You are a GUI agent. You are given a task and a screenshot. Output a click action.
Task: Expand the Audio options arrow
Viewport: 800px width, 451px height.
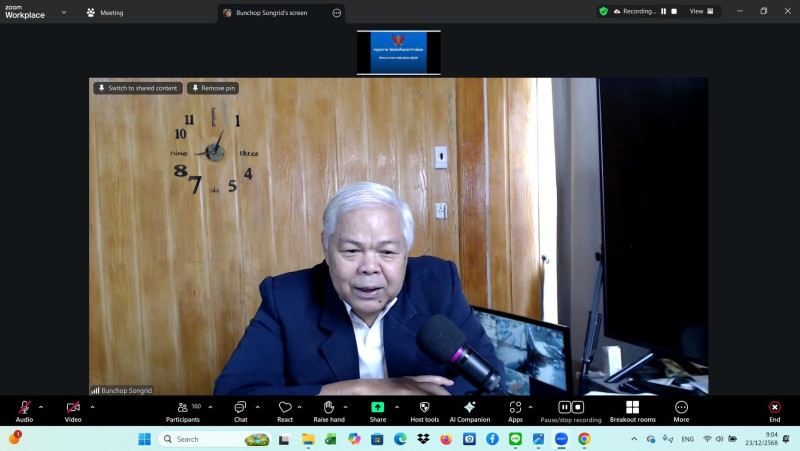[x=41, y=407]
